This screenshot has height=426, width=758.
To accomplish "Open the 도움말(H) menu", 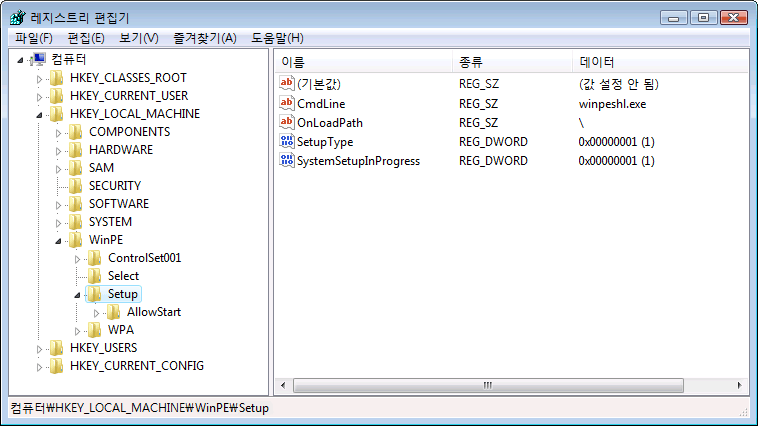I will [277, 38].
